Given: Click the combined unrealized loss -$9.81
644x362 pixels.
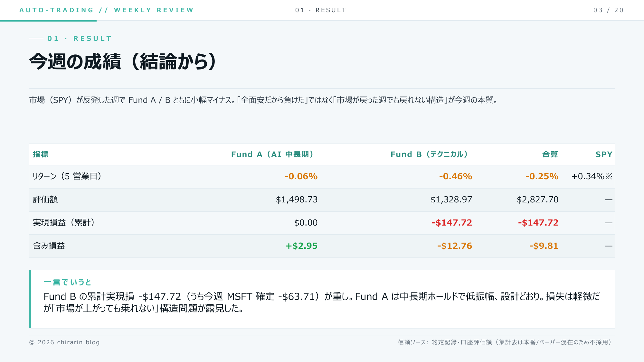Looking at the screenshot, I should pos(544,246).
